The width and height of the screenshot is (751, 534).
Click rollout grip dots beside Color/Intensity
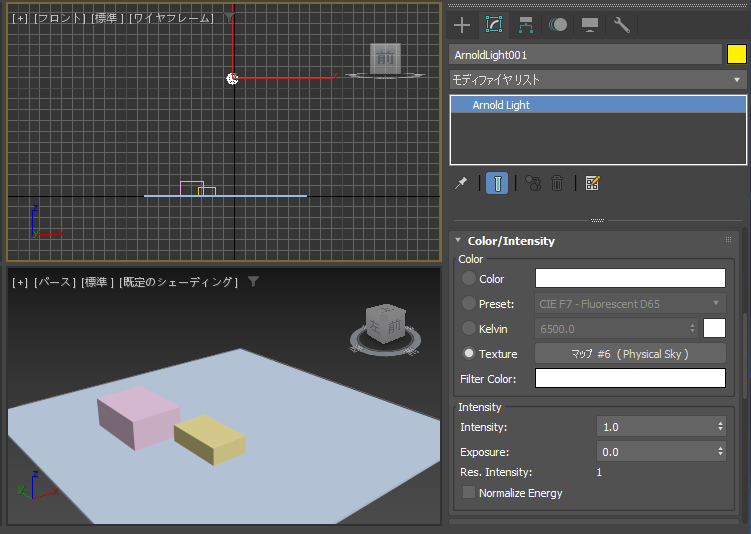[728, 240]
